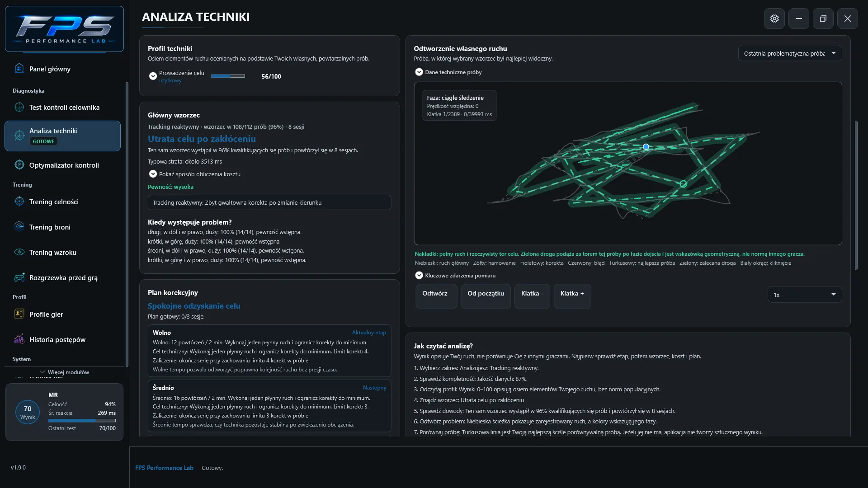Open settings with the gear icon
The height and width of the screenshot is (488, 868).
(x=774, y=19)
